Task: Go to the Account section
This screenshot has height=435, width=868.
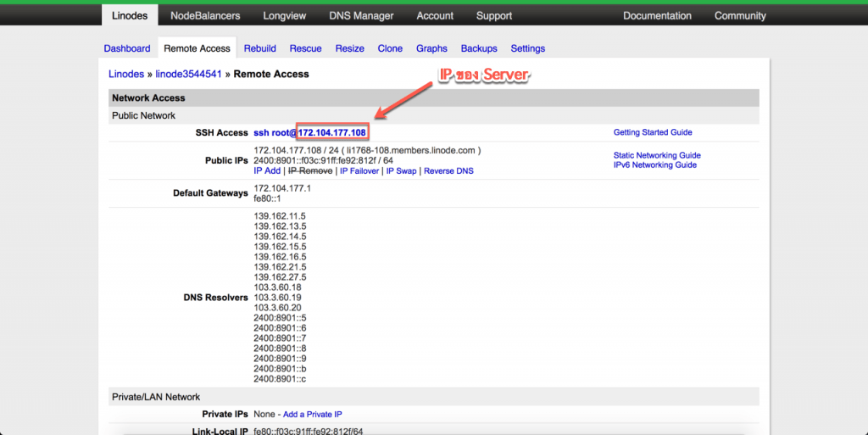Action: point(435,15)
